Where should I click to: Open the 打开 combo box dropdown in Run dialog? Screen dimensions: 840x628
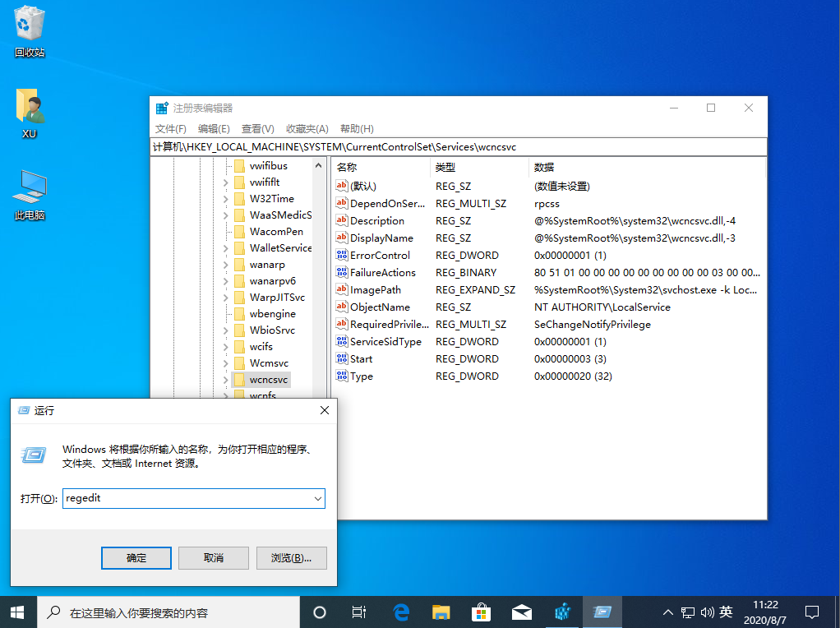[316, 498]
